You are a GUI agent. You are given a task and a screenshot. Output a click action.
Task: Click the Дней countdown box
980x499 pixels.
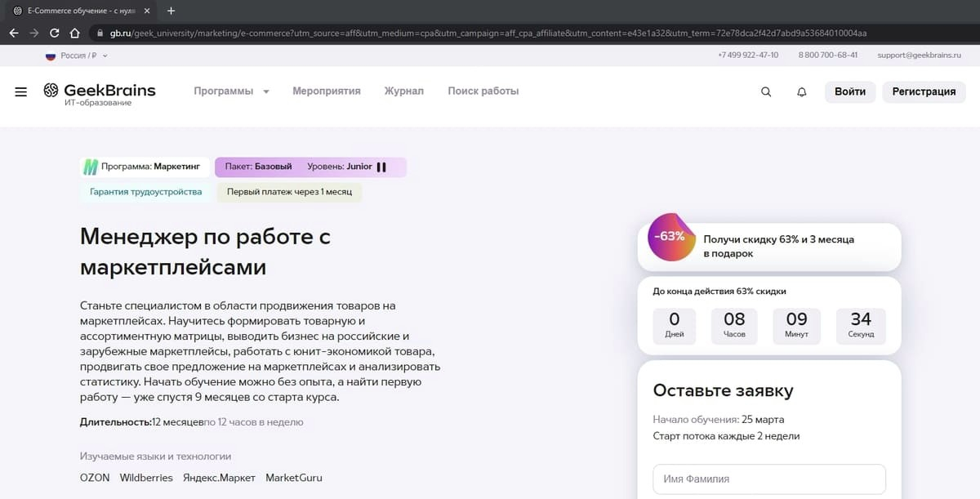[x=674, y=325]
